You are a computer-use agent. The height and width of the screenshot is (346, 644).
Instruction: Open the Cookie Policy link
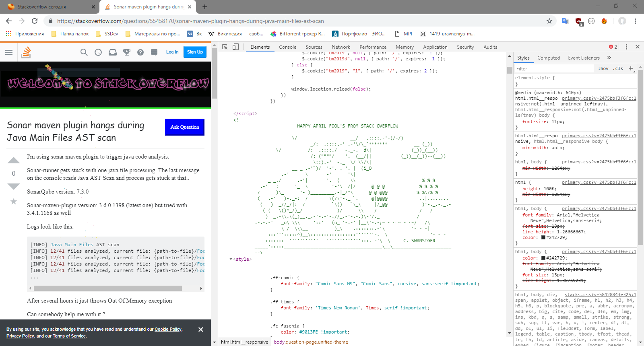168,329
